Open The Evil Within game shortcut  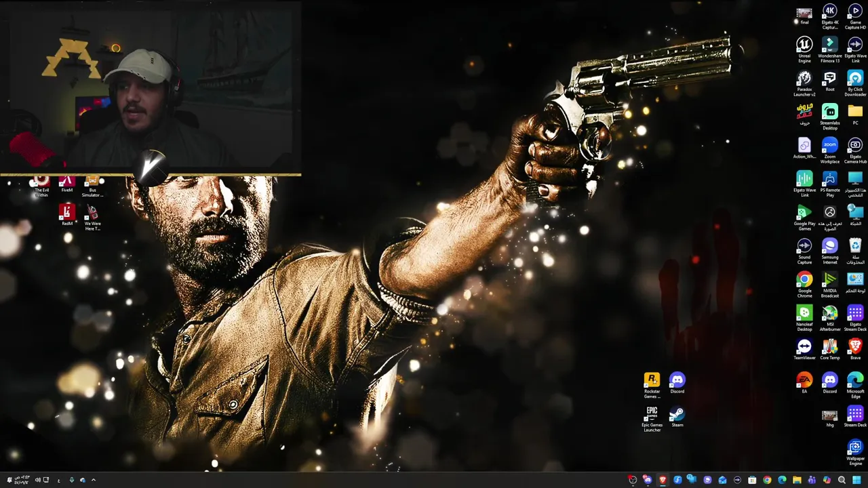tap(41, 186)
